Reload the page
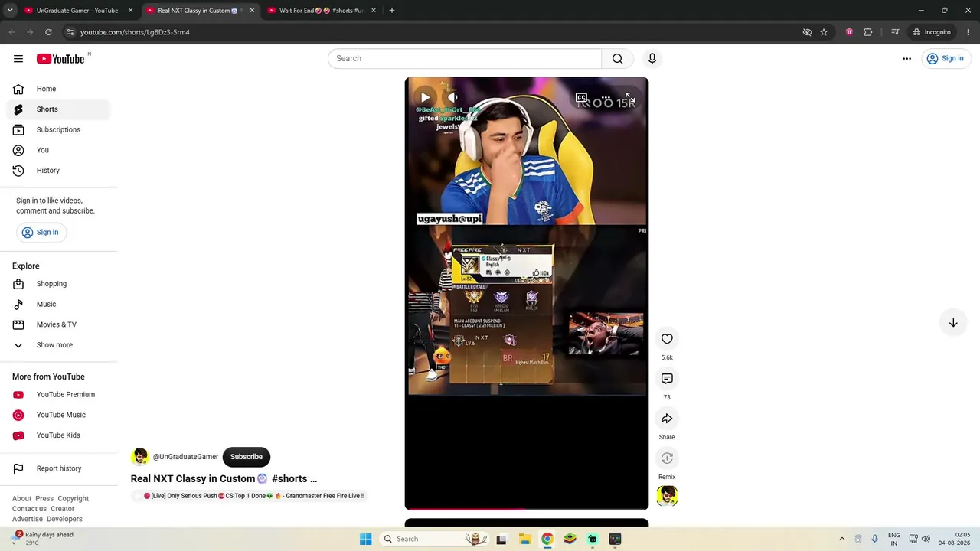Image resolution: width=980 pixels, height=551 pixels. pos(48,32)
